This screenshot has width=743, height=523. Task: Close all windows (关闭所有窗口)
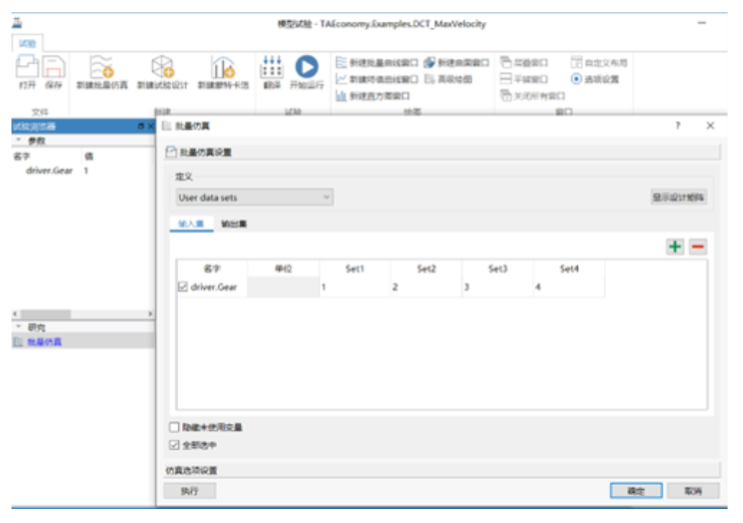pos(533,96)
